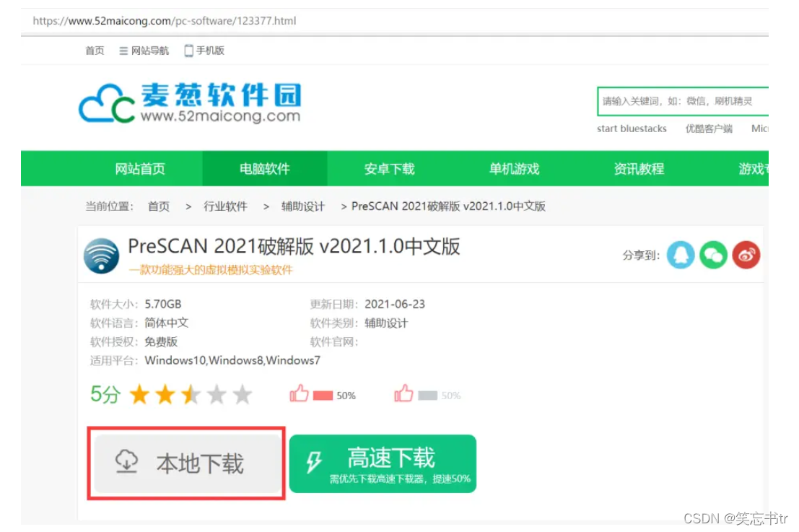Click the blue QQ share icon
Image resolution: width=799 pixels, height=532 pixels.
point(681,256)
